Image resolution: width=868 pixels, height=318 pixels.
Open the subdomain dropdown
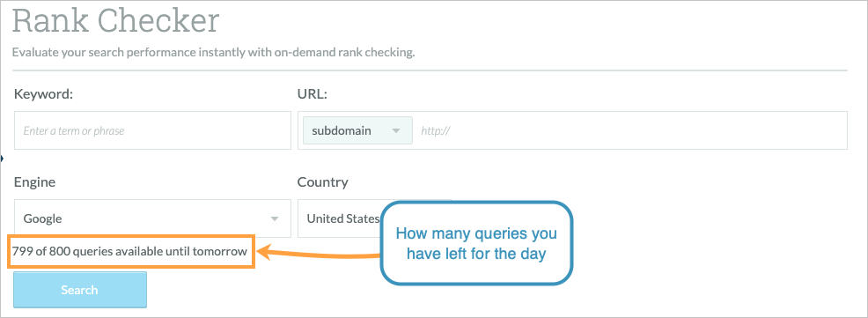pos(357,130)
